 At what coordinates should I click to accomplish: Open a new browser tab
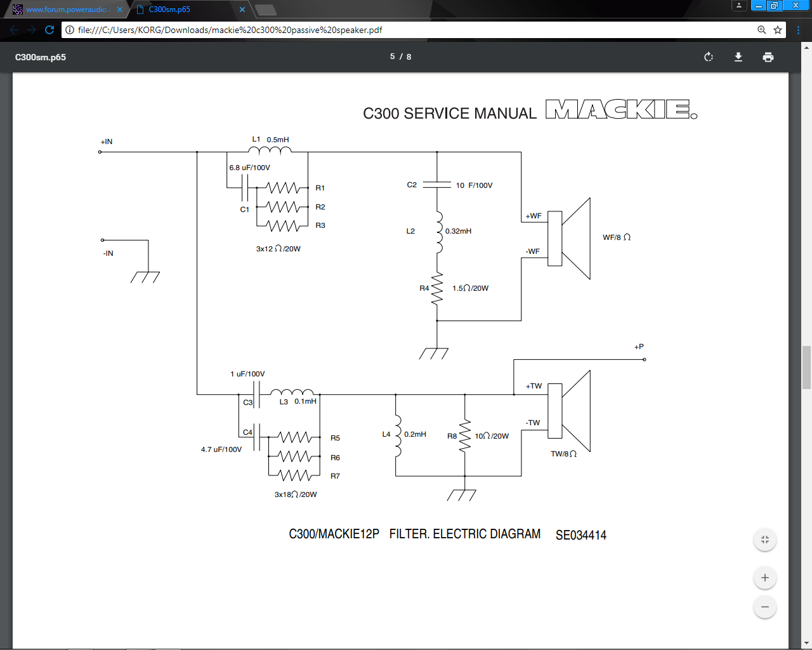[265, 10]
